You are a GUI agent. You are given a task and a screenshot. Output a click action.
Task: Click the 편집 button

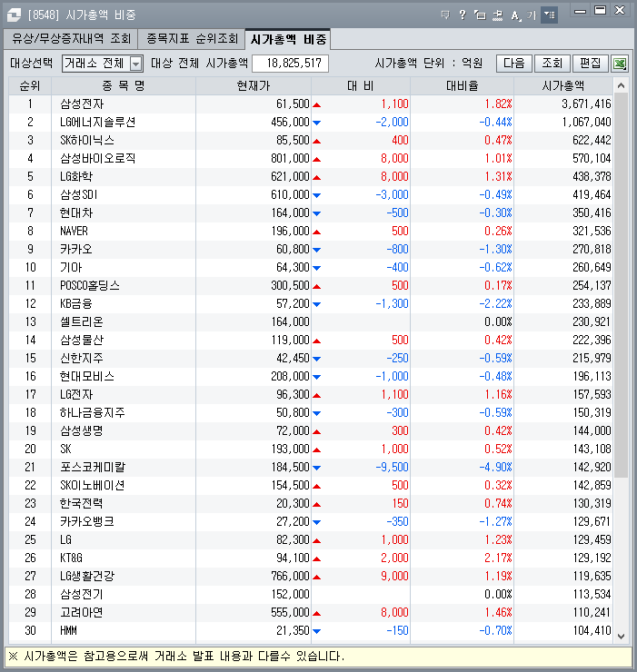click(591, 64)
